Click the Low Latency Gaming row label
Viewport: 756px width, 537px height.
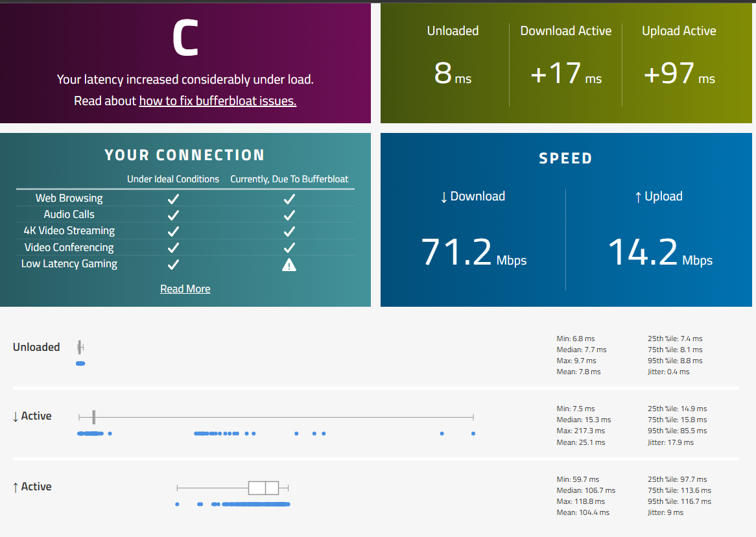coord(69,264)
